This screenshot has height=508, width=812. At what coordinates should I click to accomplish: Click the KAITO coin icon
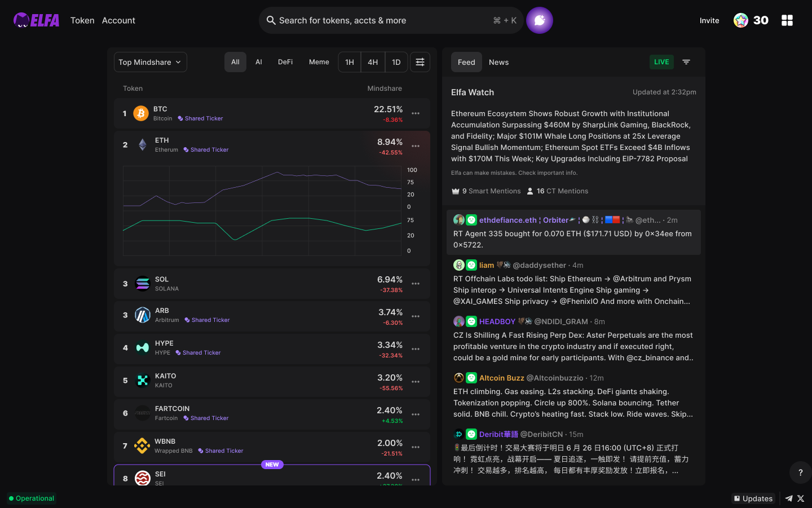pyautogui.click(x=143, y=381)
